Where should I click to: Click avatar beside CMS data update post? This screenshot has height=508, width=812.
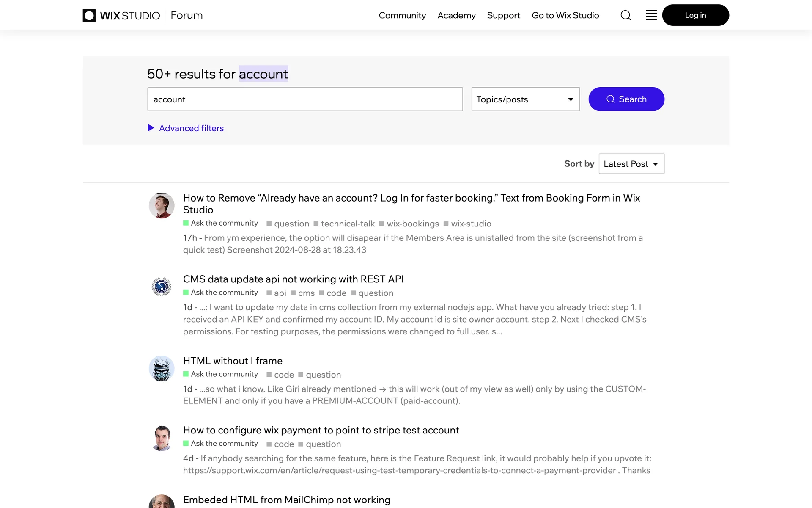[x=162, y=287]
